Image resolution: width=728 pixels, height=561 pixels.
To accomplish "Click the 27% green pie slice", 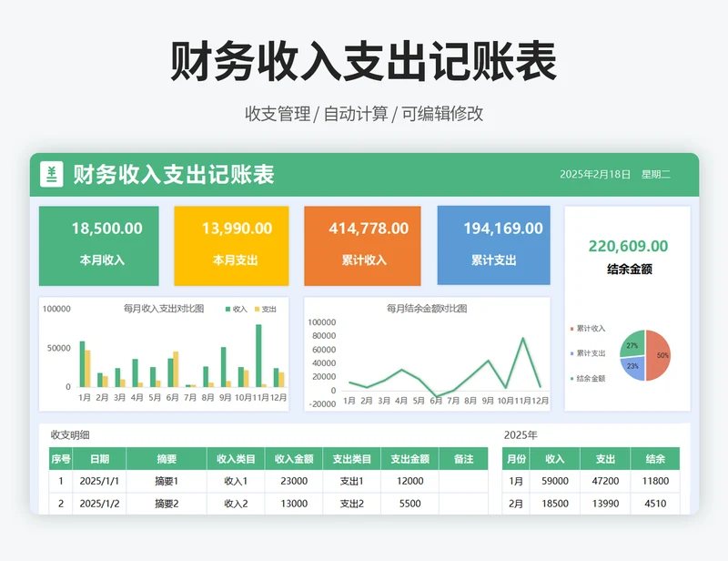I will (x=633, y=344).
